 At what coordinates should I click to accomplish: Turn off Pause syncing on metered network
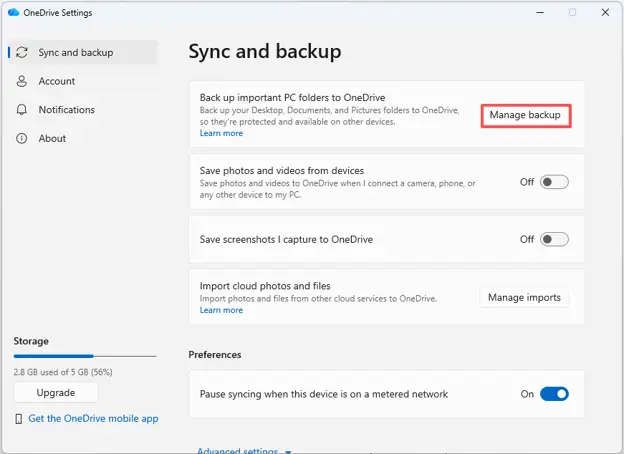coord(554,394)
